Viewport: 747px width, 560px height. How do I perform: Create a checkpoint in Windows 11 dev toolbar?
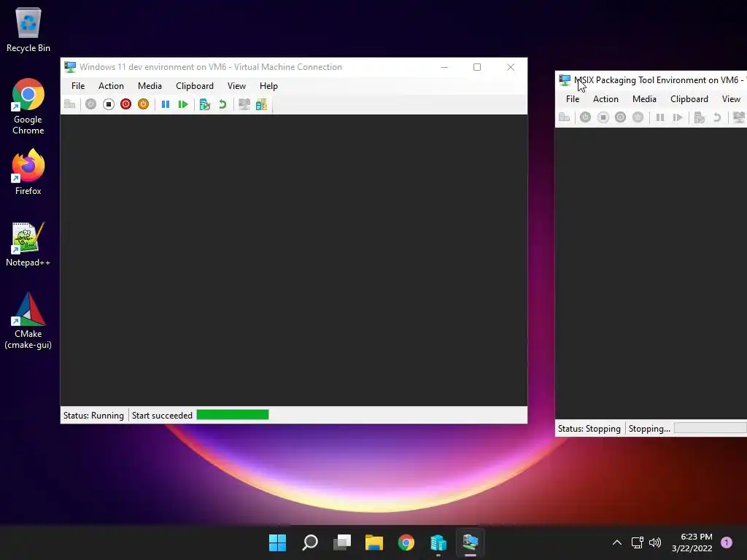click(205, 104)
